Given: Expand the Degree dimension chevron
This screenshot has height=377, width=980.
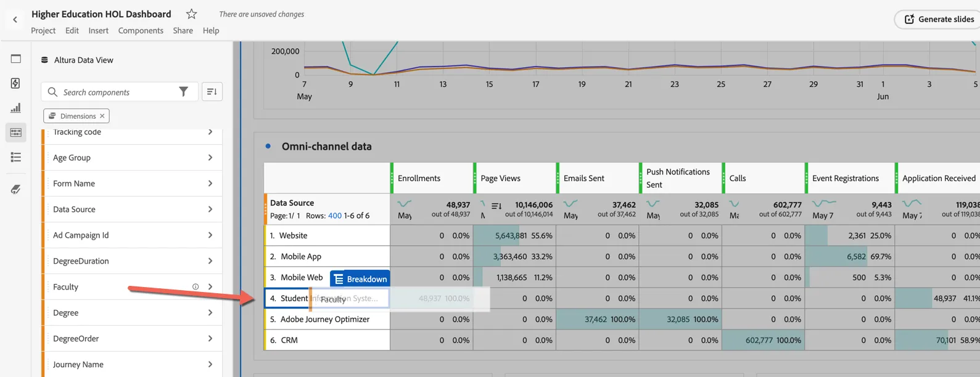Looking at the screenshot, I should [210, 313].
